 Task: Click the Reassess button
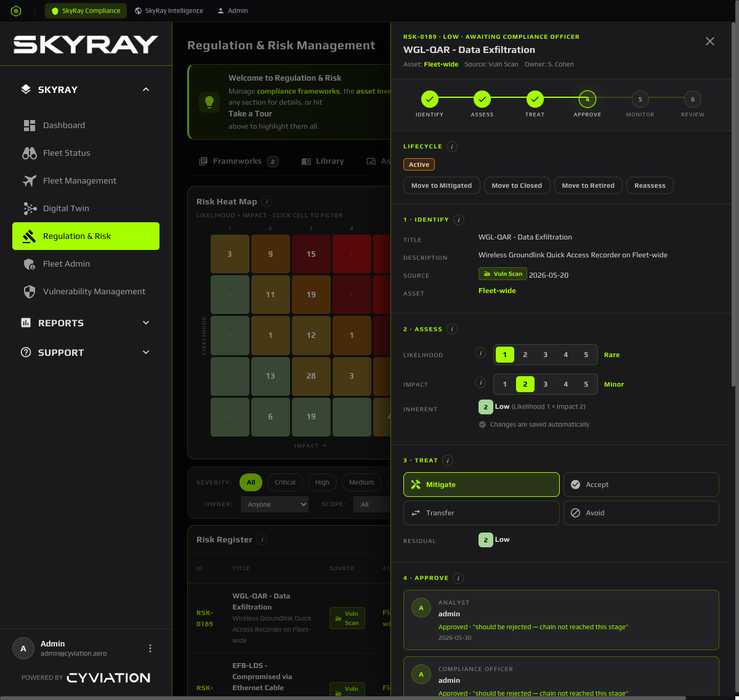click(x=650, y=185)
